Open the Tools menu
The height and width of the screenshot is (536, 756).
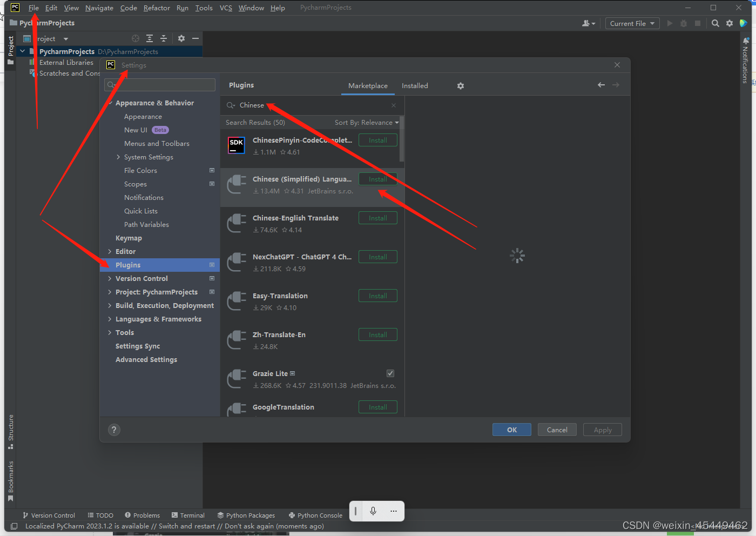click(x=204, y=8)
